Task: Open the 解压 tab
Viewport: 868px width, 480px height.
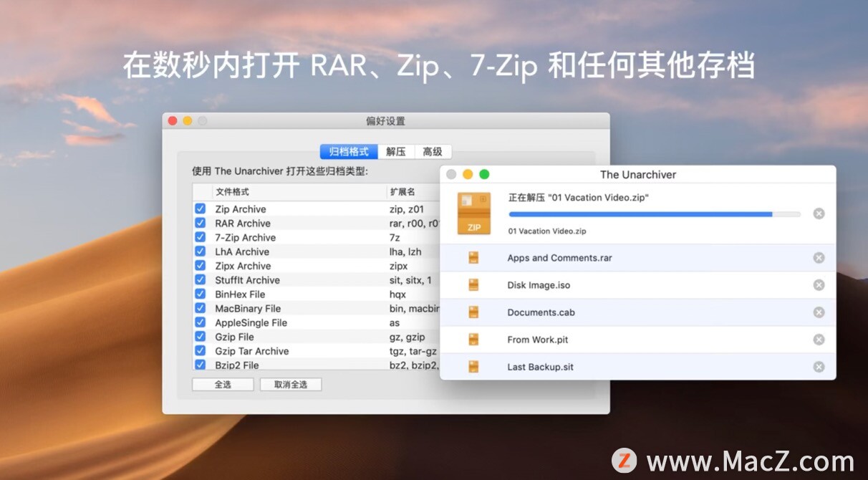Action: pos(396,151)
